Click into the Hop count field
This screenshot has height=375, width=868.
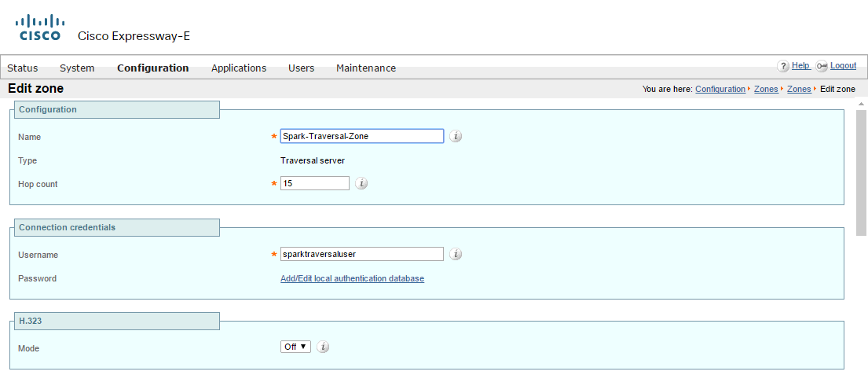[x=315, y=183]
